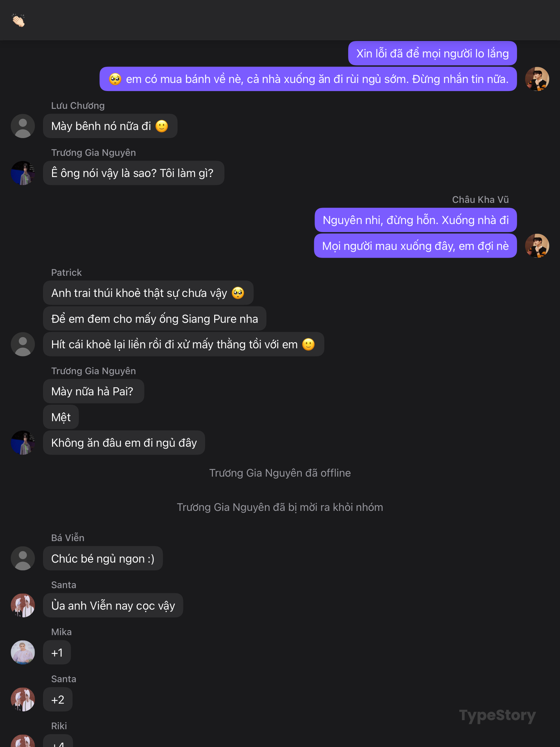Tap Mika's "+1" message bubble

coord(57,652)
